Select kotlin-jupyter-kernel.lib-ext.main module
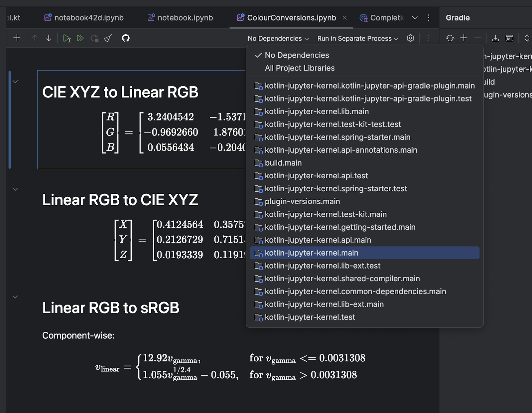This screenshot has width=532, height=413. pyautogui.click(x=364, y=305)
